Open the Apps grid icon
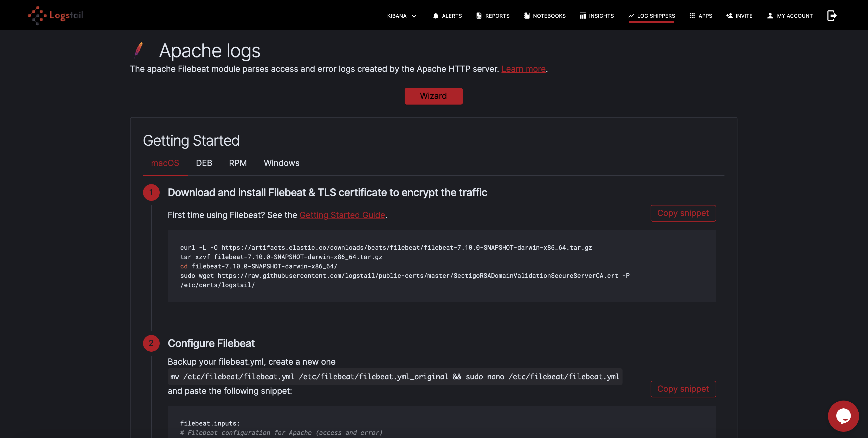868x438 pixels. [692, 16]
